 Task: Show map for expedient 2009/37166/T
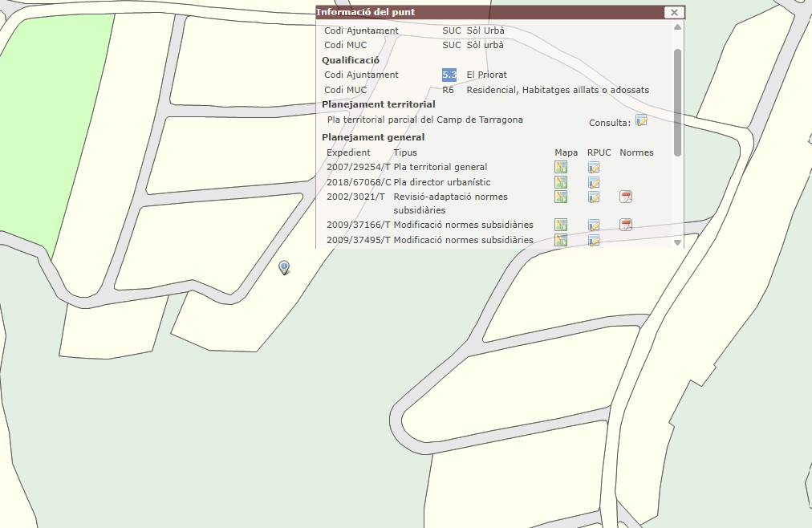click(561, 225)
